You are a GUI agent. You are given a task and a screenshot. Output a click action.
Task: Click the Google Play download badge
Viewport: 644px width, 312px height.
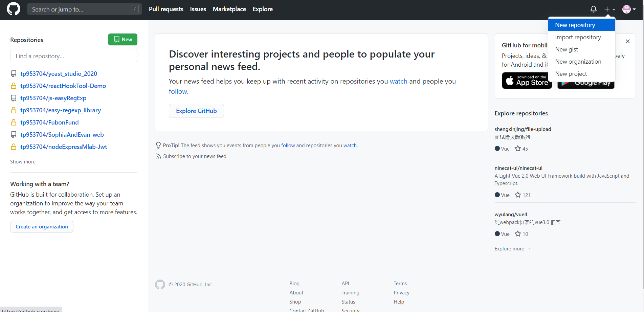coord(586,85)
